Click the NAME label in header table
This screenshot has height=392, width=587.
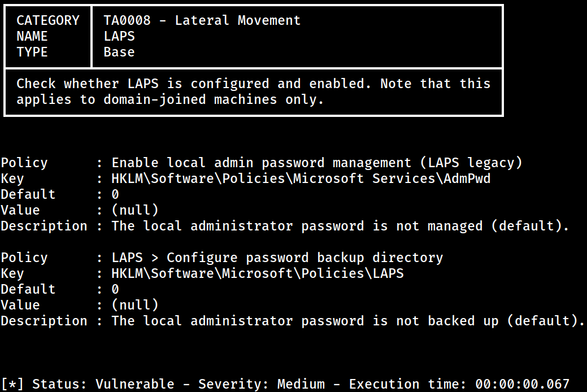pos(32,36)
